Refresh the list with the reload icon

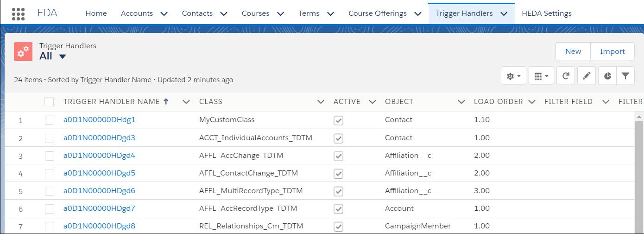(x=566, y=76)
